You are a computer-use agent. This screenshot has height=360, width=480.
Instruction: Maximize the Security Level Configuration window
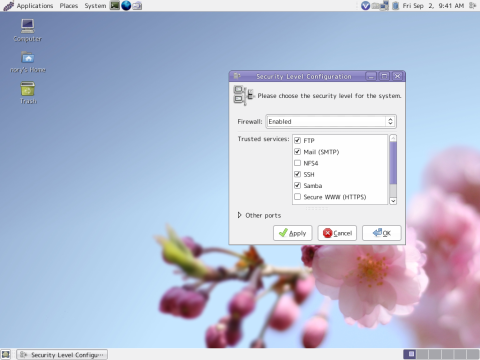point(384,76)
